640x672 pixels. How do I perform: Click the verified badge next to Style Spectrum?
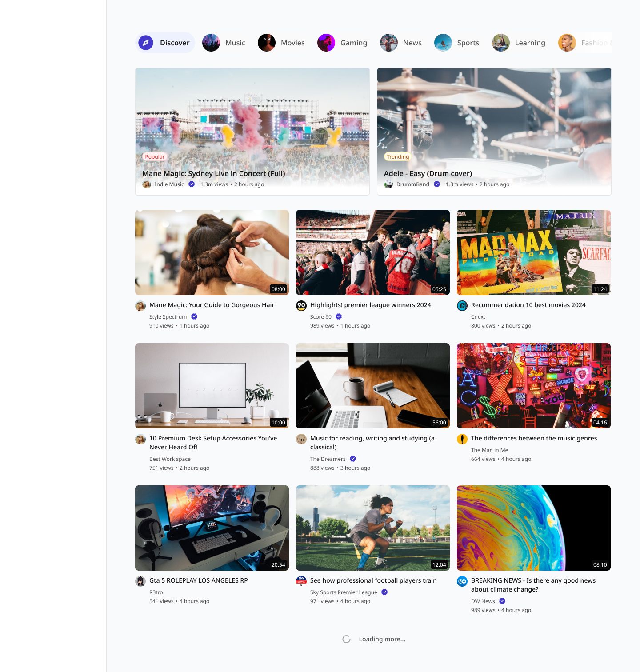[194, 316]
